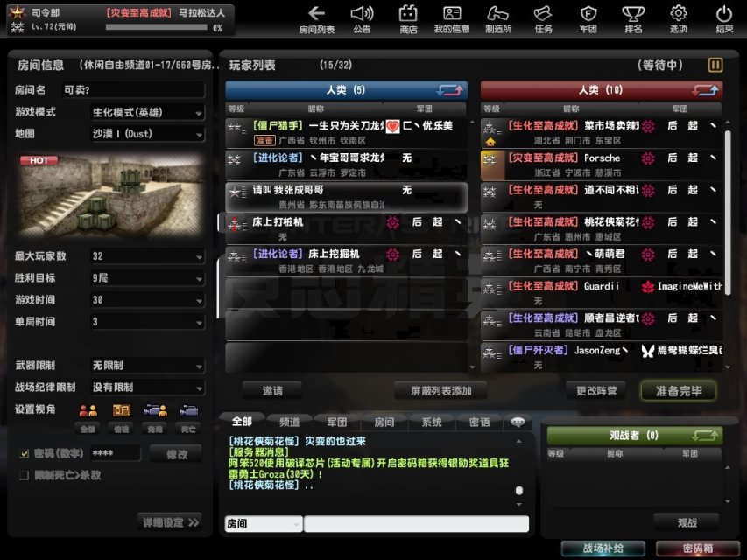Open the shop (商店) icon

click(x=408, y=18)
